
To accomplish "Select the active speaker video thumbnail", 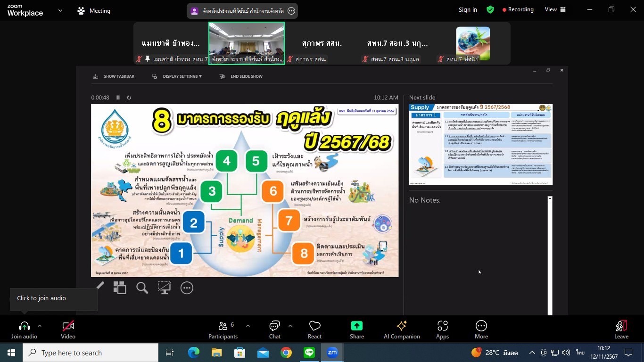I will pos(247,43).
